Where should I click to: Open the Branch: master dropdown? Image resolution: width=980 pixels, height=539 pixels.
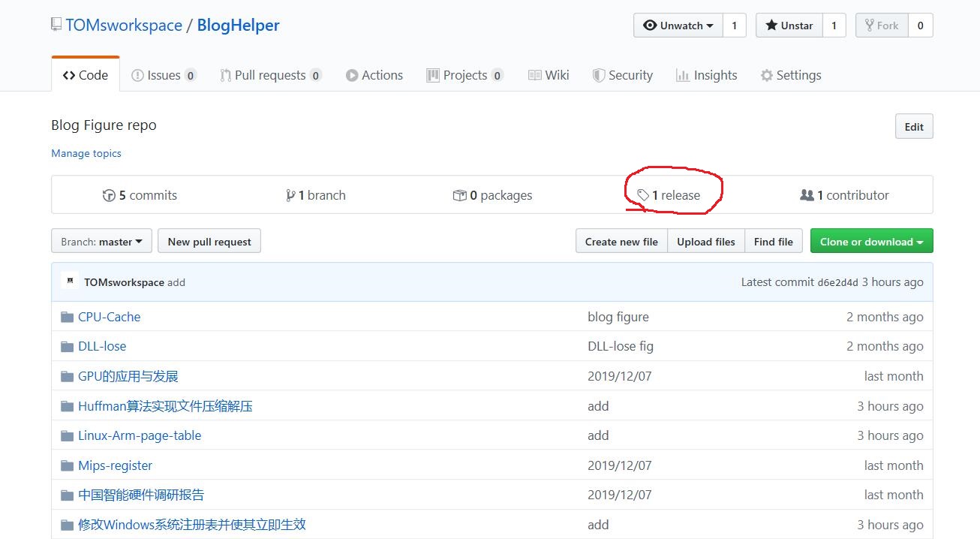point(101,241)
